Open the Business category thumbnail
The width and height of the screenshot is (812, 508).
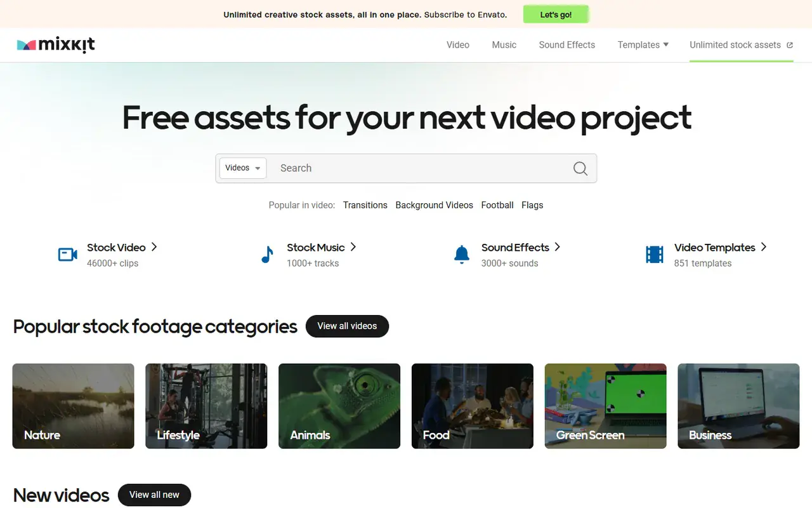click(x=738, y=406)
